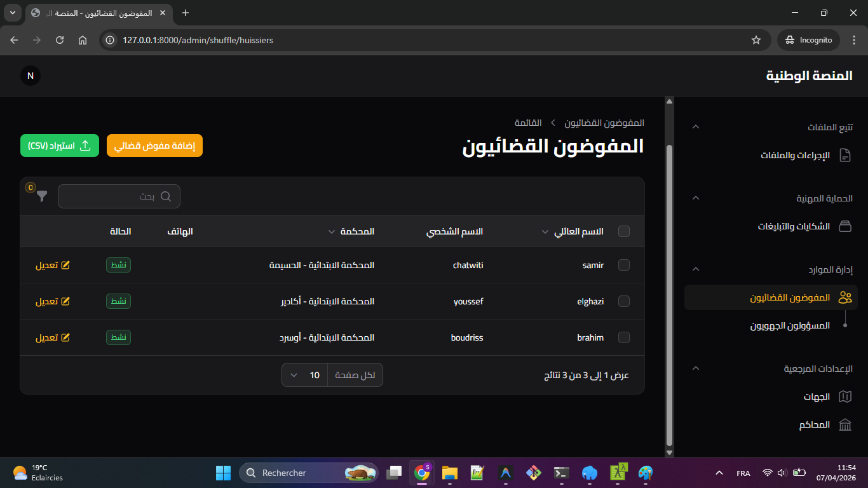The width and height of the screenshot is (868, 488).
Task: Tick the checkbox for elghazi row
Action: coord(624,301)
